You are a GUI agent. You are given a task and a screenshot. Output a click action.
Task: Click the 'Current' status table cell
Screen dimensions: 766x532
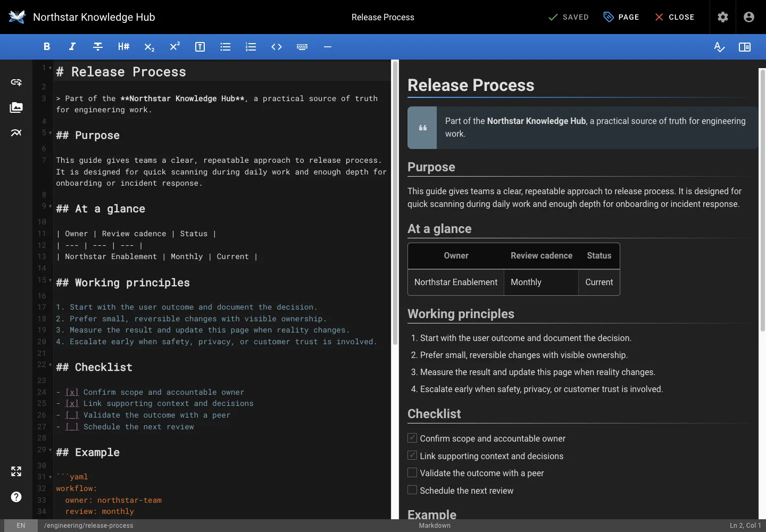(599, 282)
